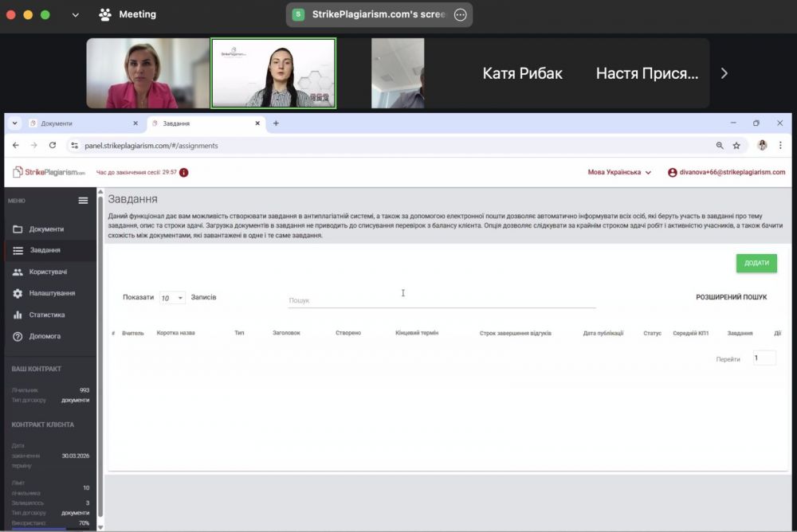Sort by the Коротка назва column header
Viewport: 797px width, 532px height.
point(176,333)
